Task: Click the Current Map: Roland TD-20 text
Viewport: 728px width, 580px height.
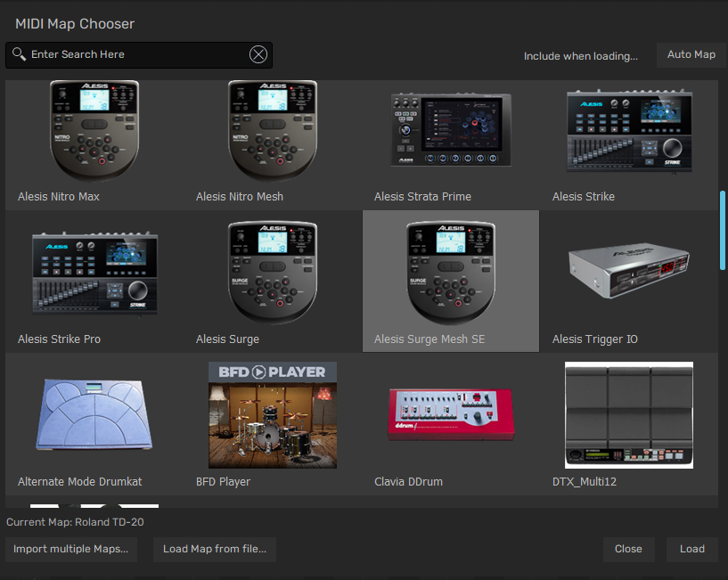Action: click(75, 522)
